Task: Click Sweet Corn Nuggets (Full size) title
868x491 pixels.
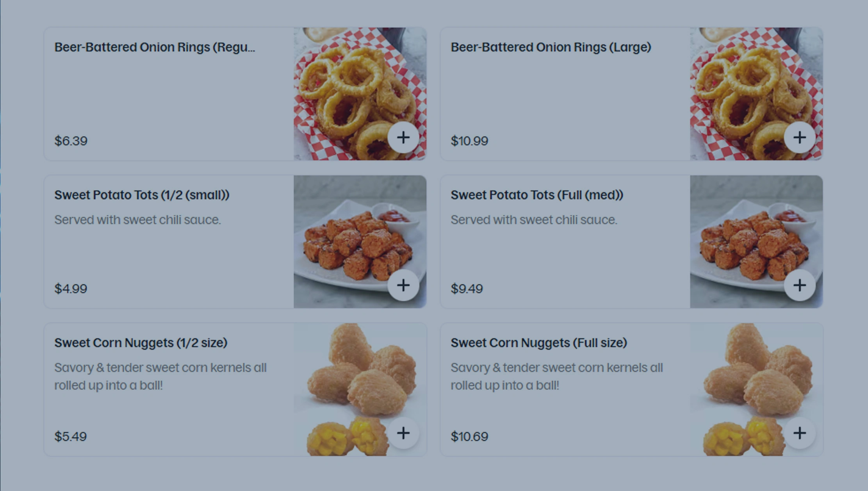Action: pos(539,343)
